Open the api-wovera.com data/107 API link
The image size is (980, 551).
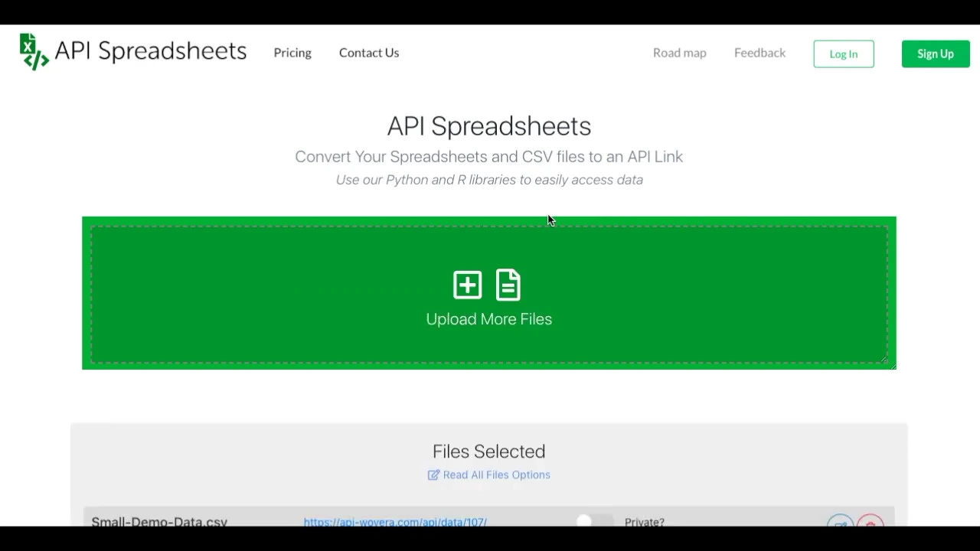pyautogui.click(x=395, y=522)
